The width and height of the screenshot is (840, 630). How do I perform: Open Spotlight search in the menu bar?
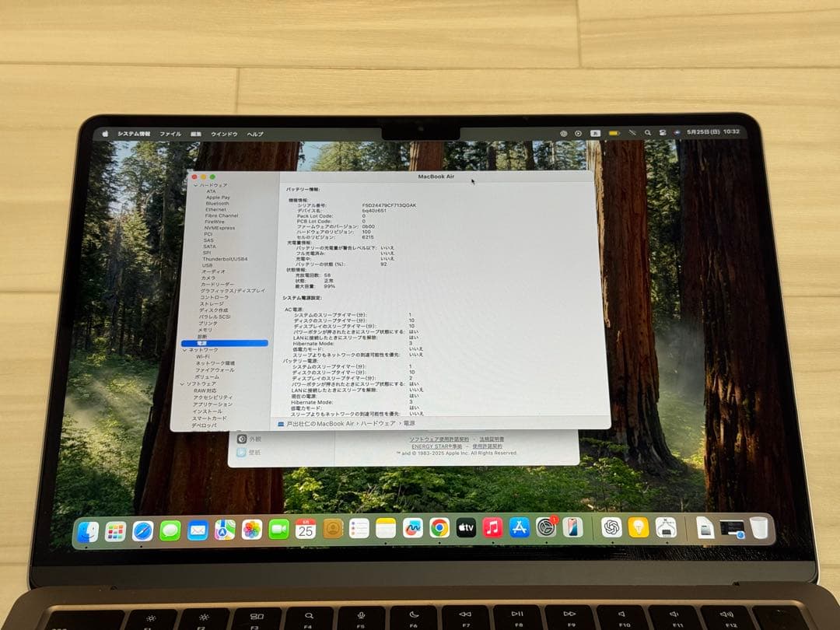[x=647, y=133]
